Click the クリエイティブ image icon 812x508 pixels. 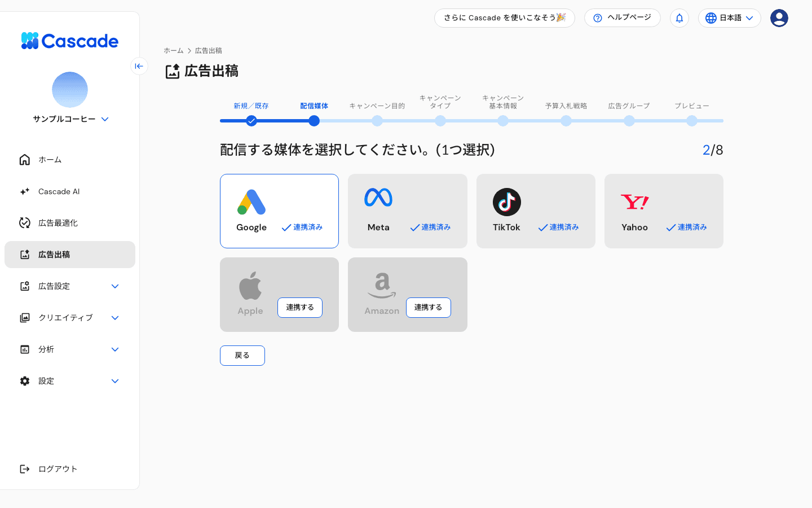pyautogui.click(x=25, y=318)
